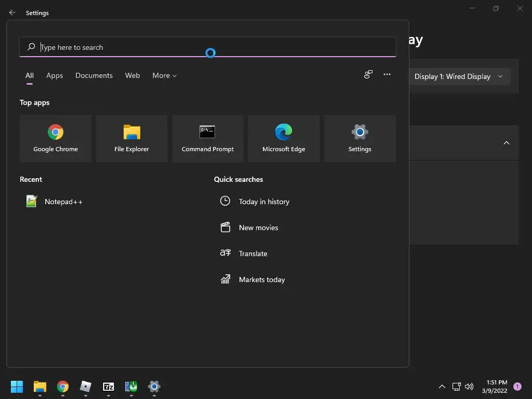Switch to the Apps search tab

point(55,75)
